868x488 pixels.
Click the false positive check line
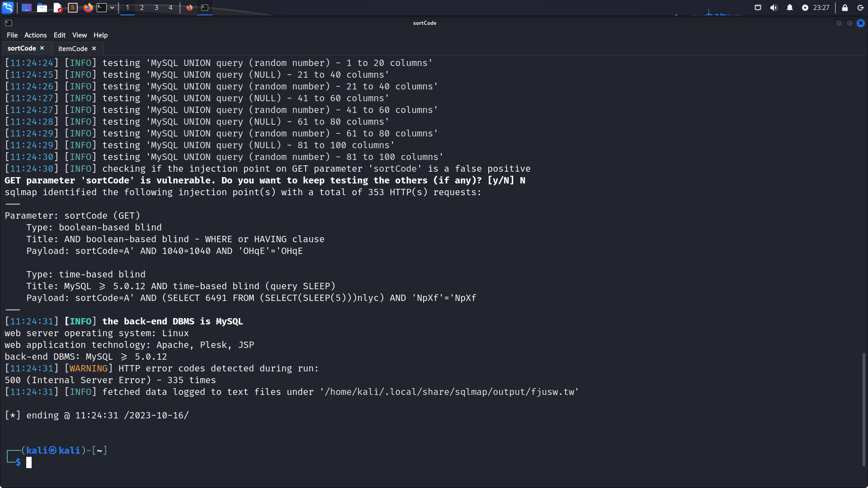tap(268, 169)
